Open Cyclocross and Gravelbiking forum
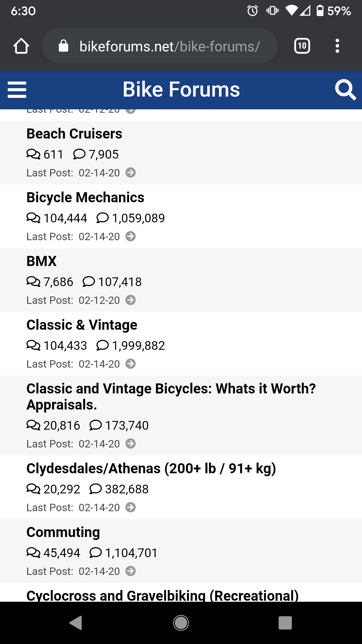Screen dimensions: 362x644 pos(163,595)
